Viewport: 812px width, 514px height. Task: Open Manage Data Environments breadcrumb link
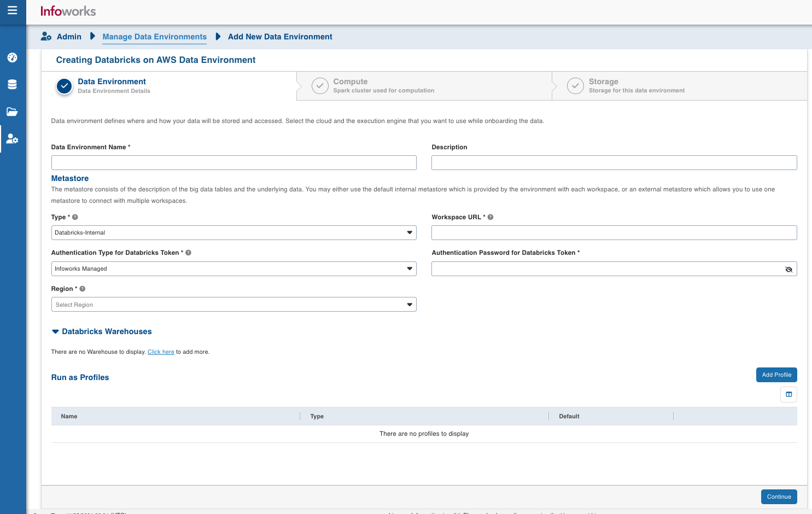click(x=155, y=37)
